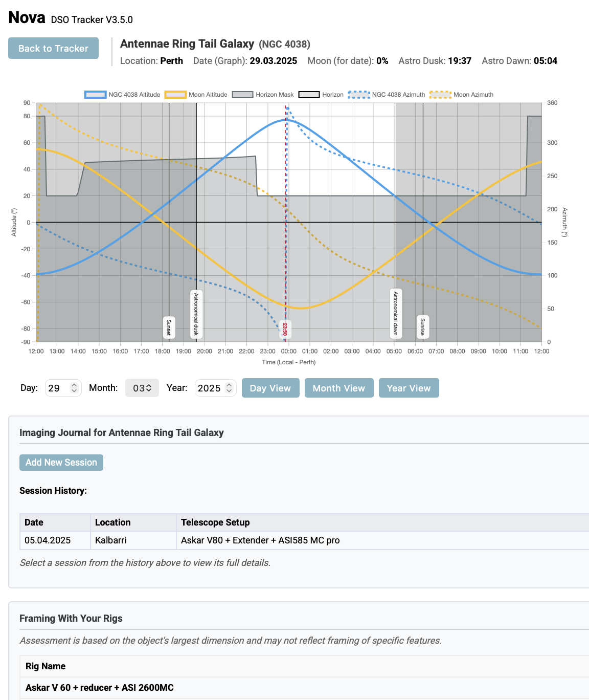The width and height of the screenshot is (589, 700).
Task: Click the Day View button
Action: click(x=270, y=388)
